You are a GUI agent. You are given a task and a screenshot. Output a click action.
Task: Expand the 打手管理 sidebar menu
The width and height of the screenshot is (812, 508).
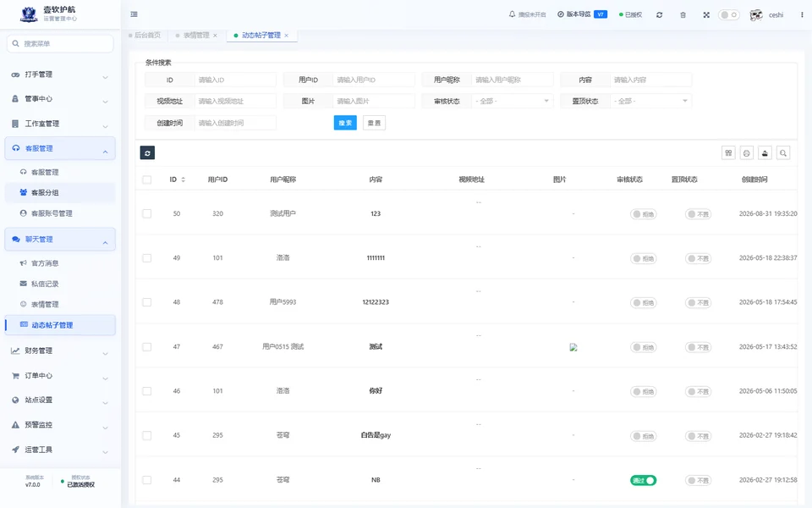(x=60, y=75)
